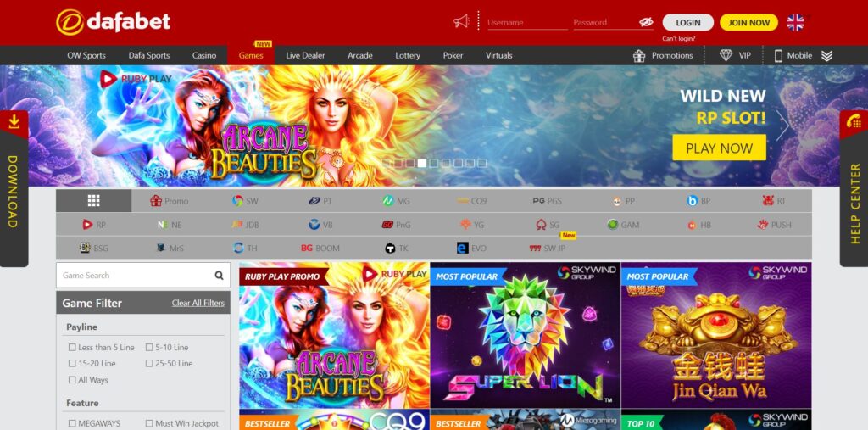The height and width of the screenshot is (430, 868).
Task: Click the game search magnifier icon
Action: [220, 276]
